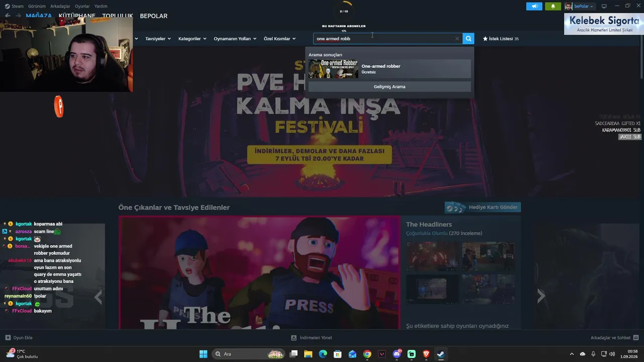Open Gelişmiş Arama advanced search
This screenshot has height=362, width=644.
(389, 86)
